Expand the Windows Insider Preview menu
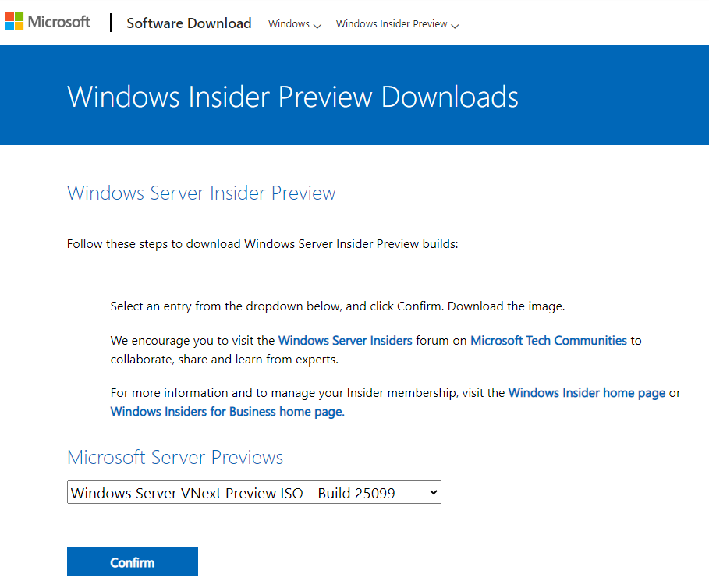Image resolution: width=709 pixels, height=588 pixels. [x=397, y=24]
